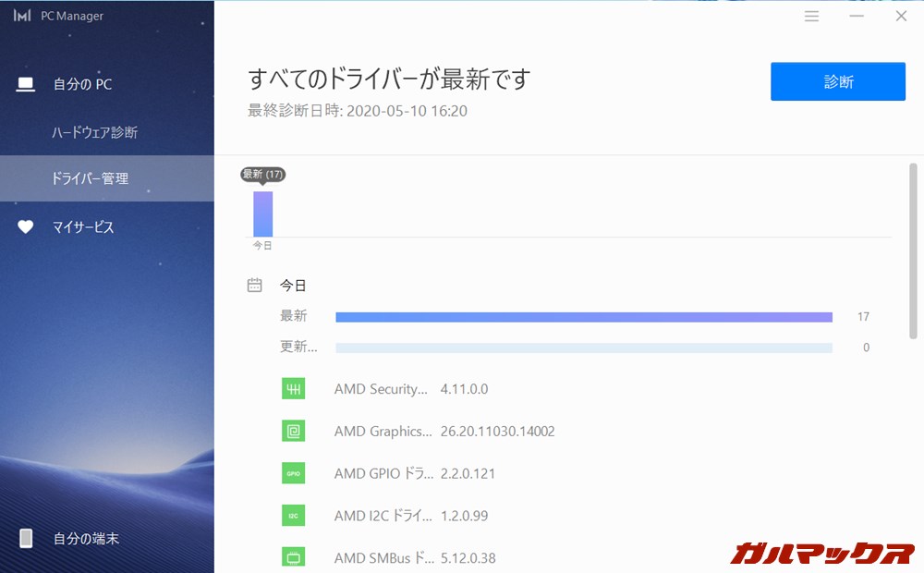
Task: Open the マイサービス section
Action: 82,226
